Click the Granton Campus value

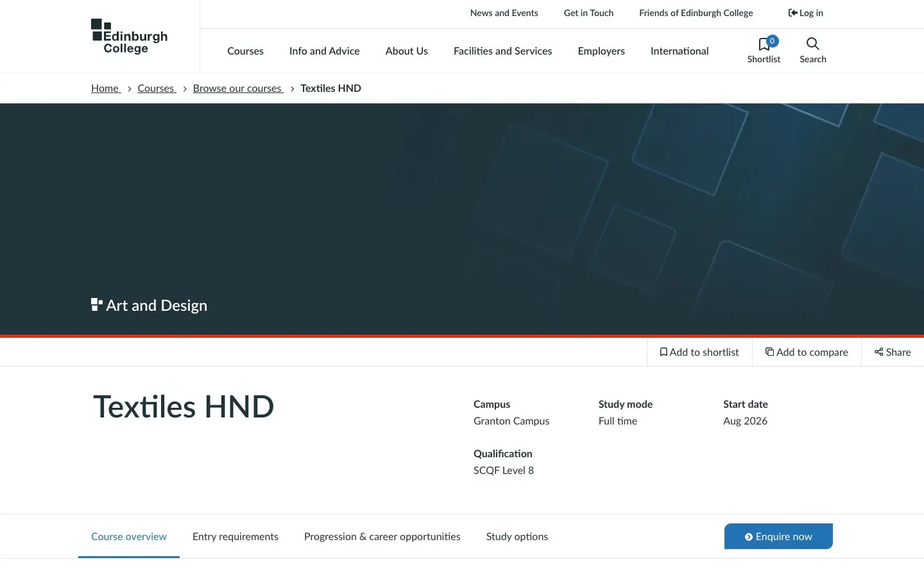click(511, 421)
